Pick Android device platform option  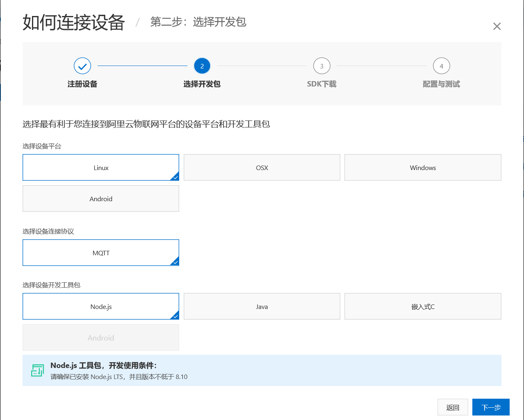(x=101, y=199)
